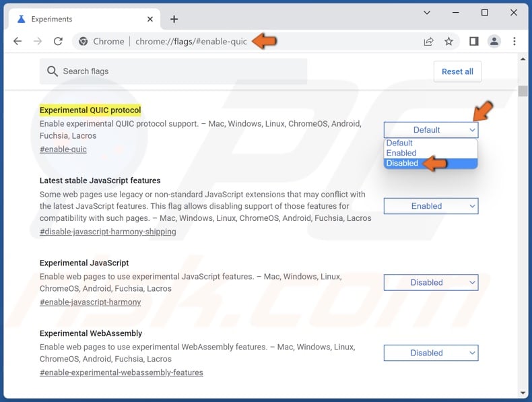
Task: Open the side panel icon
Action: coord(473,41)
